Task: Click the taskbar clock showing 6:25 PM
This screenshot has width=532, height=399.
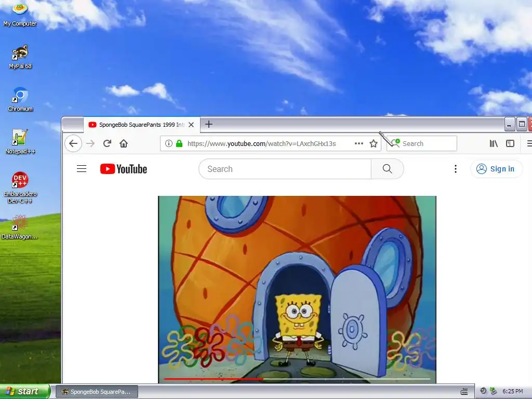Action: (x=512, y=392)
